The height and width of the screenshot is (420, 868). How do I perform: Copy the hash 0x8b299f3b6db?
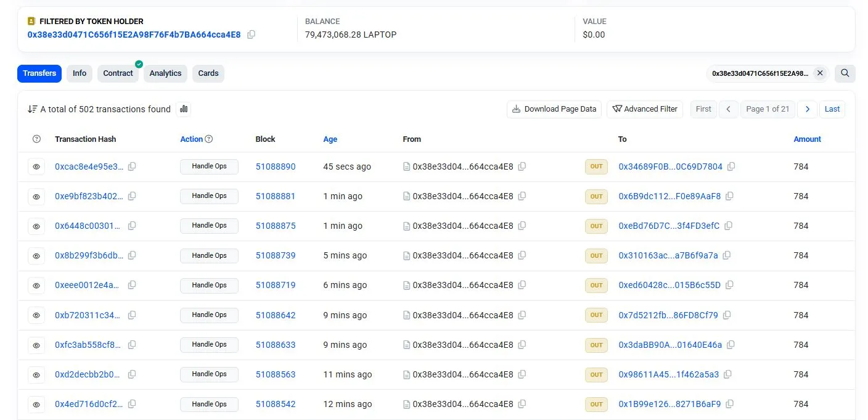click(x=132, y=255)
